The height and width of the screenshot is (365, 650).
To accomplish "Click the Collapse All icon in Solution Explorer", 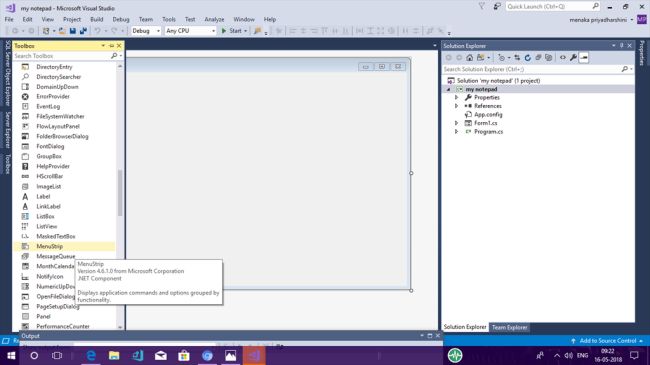I will pyautogui.click(x=538, y=58).
